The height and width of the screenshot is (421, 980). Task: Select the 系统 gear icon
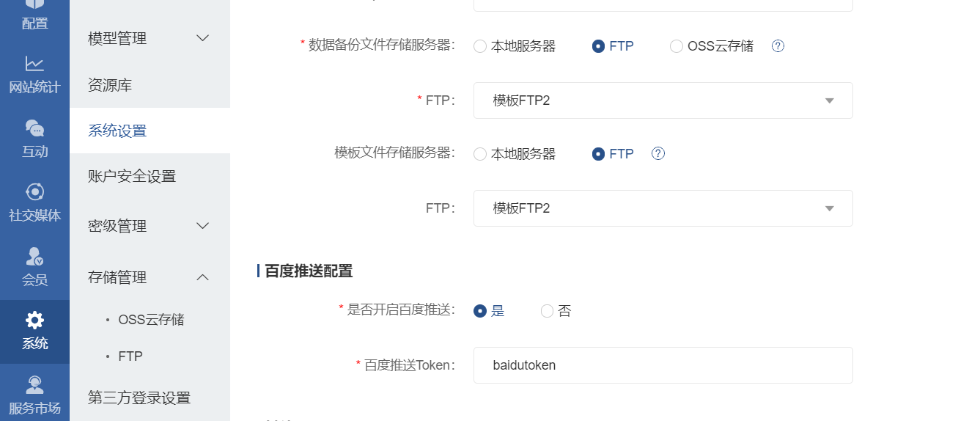coord(34,321)
